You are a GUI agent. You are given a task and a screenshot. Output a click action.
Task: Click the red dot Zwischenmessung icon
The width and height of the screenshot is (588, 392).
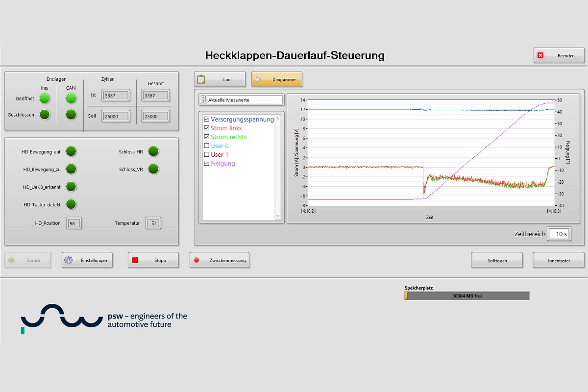pos(196,260)
